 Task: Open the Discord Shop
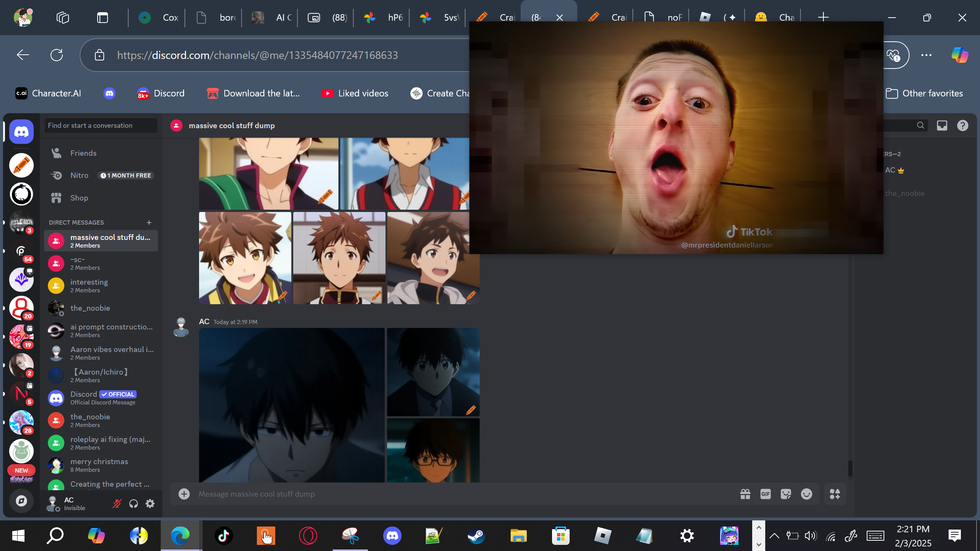(101, 198)
